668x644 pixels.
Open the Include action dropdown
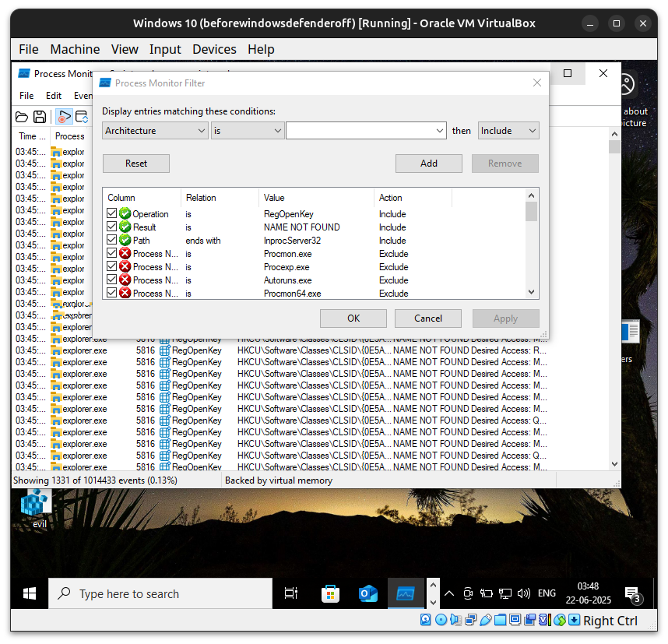pyautogui.click(x=508, y=130)
